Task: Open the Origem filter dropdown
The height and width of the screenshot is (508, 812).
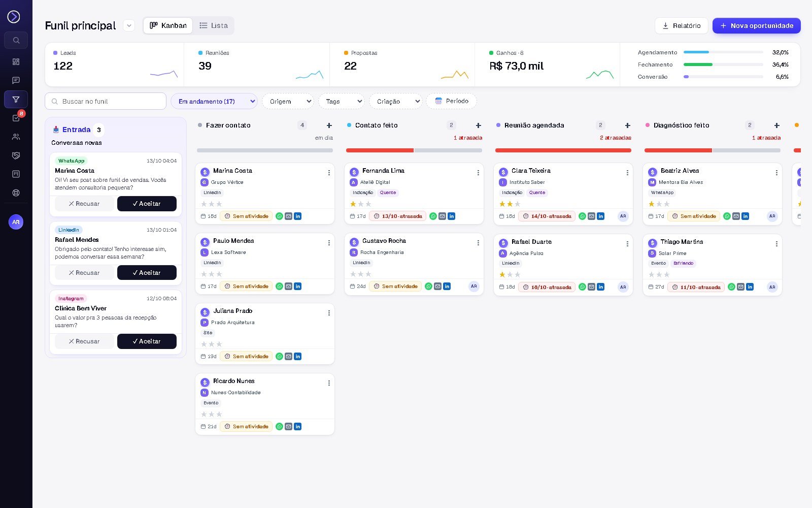Action: point(288,101)
